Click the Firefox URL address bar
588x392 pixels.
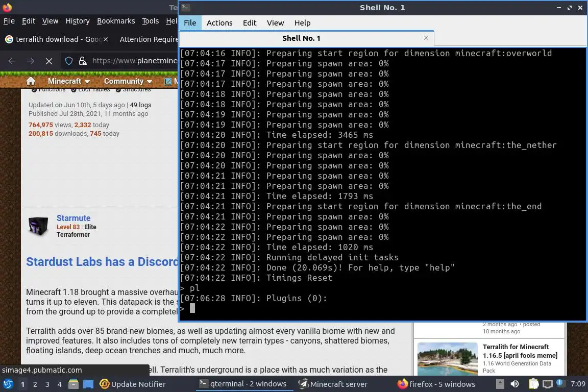pos(135,61)
